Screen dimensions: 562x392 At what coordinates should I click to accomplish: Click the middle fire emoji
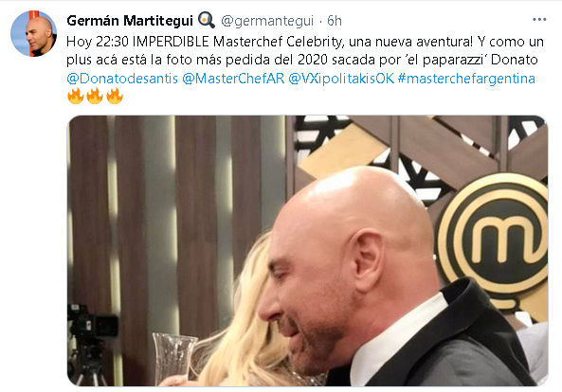[95, 96]
